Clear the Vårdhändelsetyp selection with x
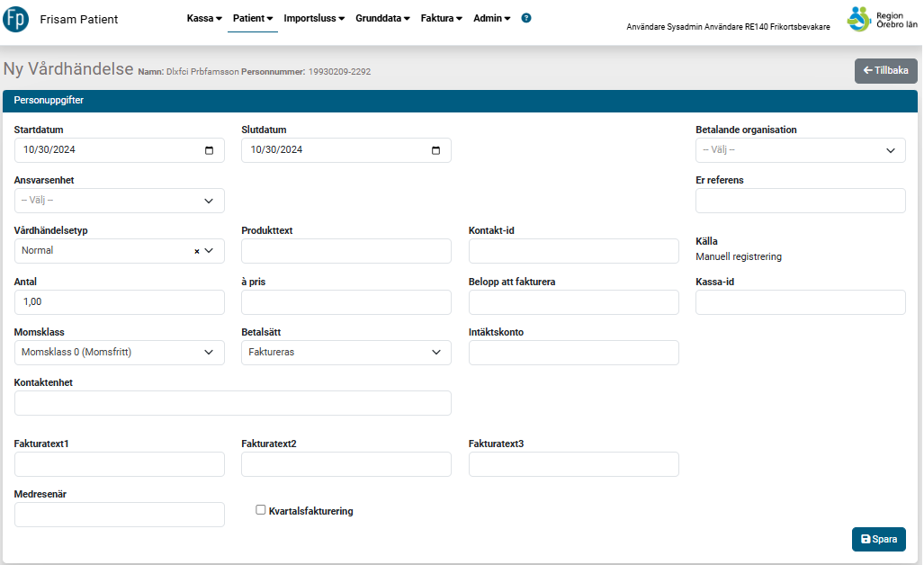This screenshot has width=924, height=565. coord(197,252)
